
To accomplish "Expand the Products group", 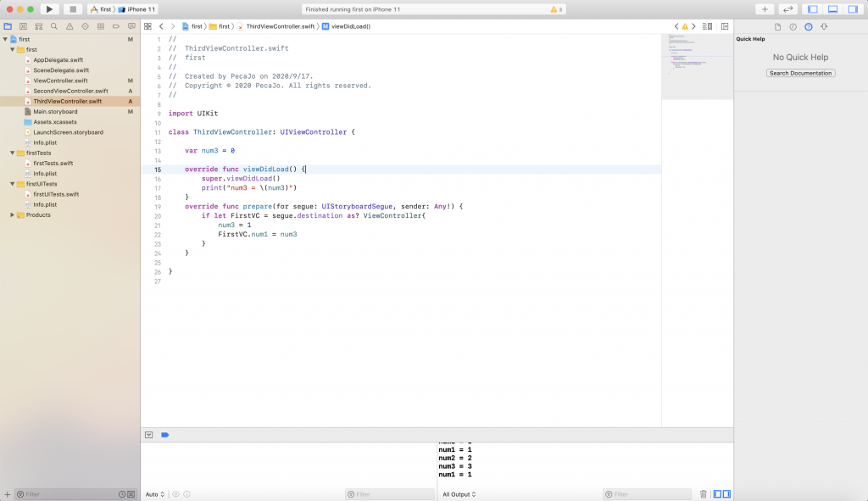I will (x=12, y=215).
